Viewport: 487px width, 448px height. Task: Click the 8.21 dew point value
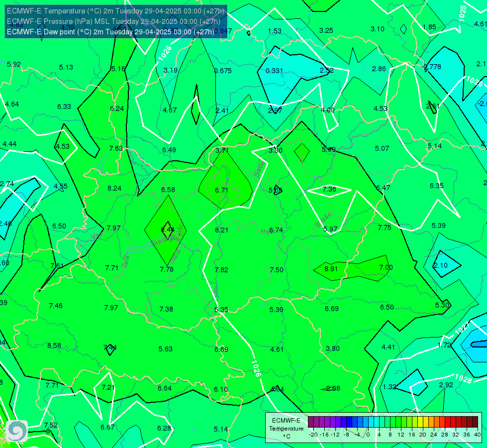(x=221, y=230)
